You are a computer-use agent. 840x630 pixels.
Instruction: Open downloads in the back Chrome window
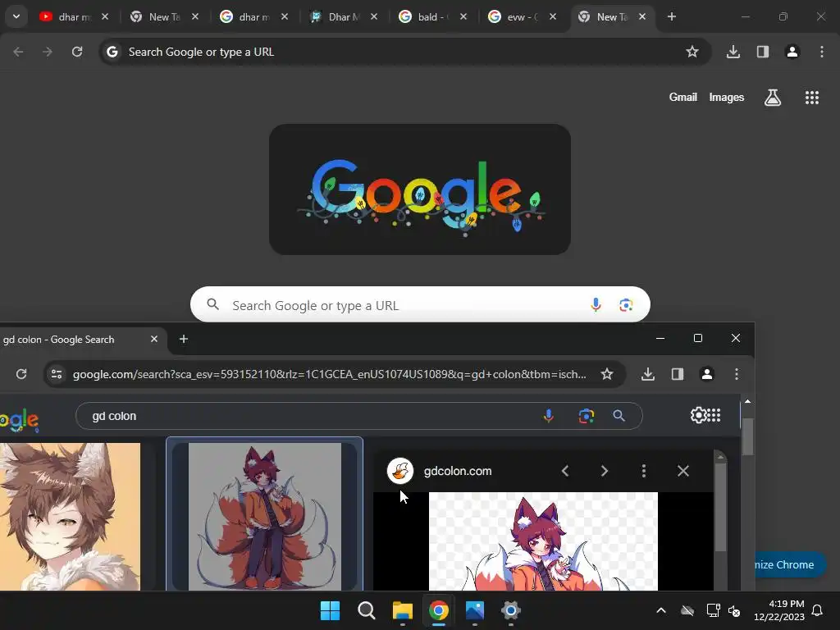(x=733, y=52)
